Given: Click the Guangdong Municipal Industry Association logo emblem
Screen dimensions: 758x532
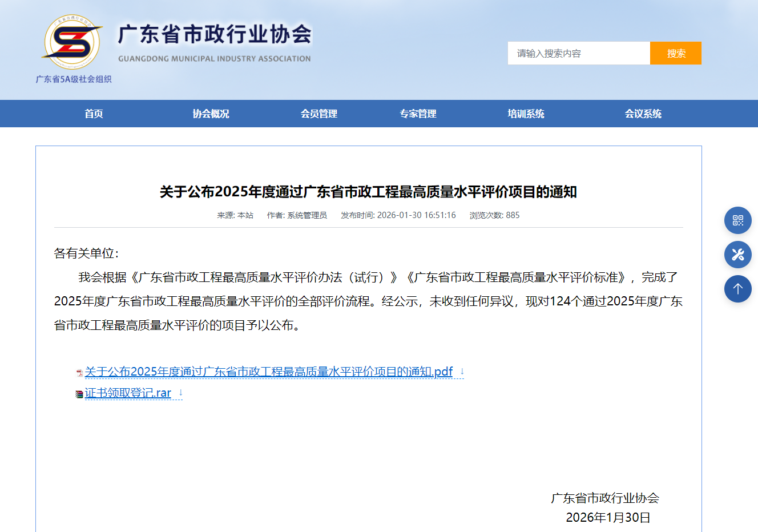Looking at the screenshot, I should pyautogui.click(x=72, y=43).
